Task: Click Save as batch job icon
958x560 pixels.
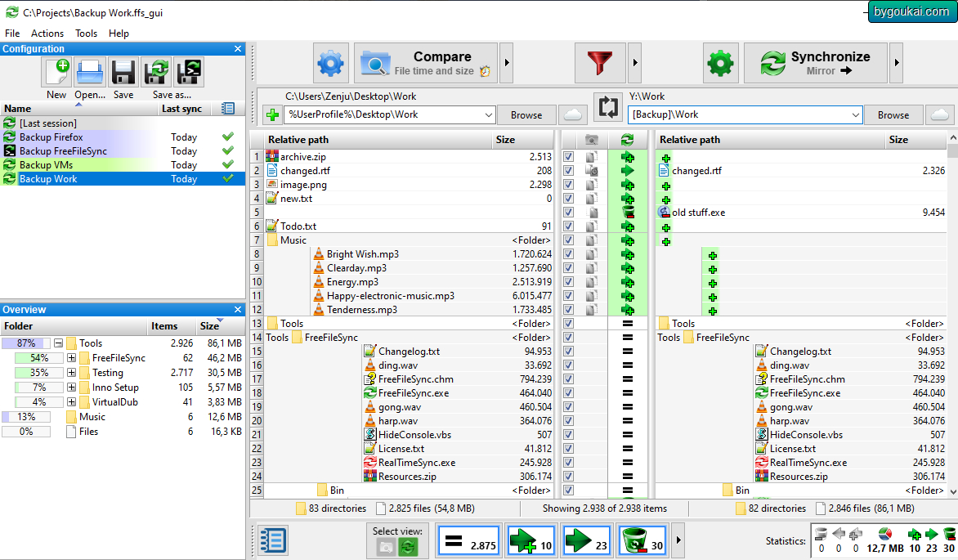Action: coord(189,72)
